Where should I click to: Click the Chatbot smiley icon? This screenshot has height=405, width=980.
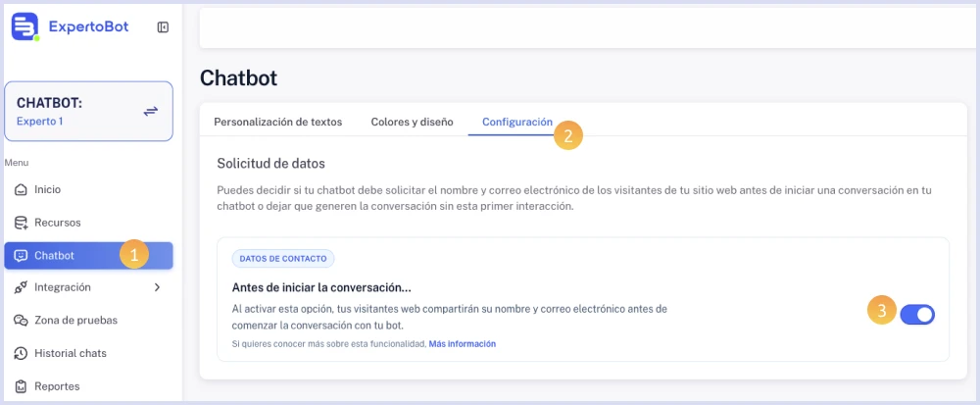(21, 256)
